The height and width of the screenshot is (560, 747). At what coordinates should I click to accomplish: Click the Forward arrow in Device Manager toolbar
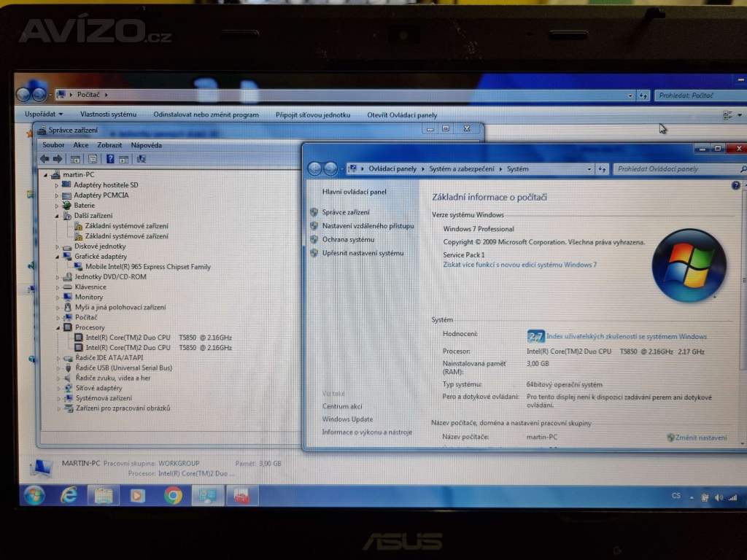[x=58, y=159]
